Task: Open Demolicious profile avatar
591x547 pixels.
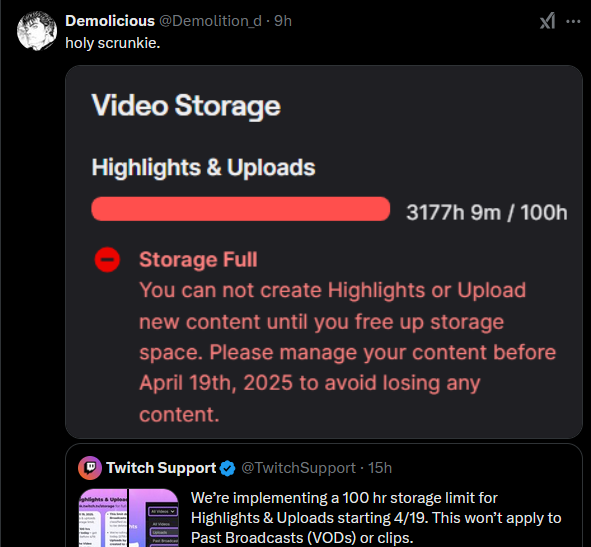Action: click(37, 31)
